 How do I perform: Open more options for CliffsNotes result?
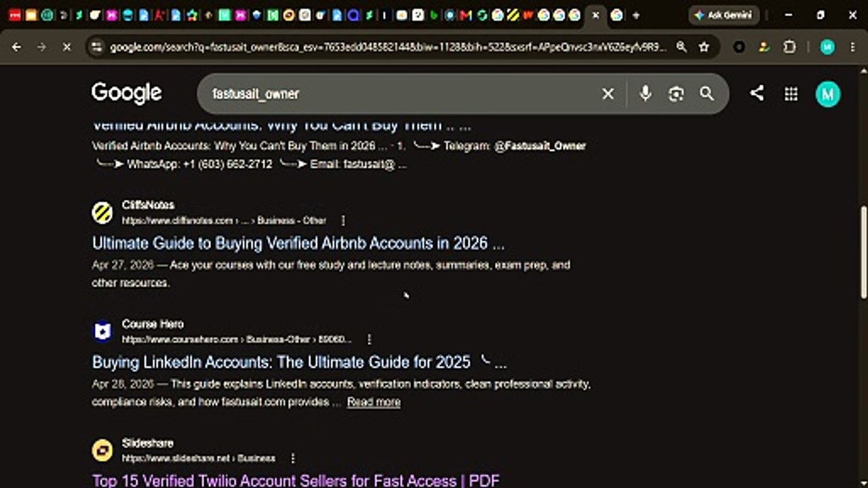click(x=343, y=220)
